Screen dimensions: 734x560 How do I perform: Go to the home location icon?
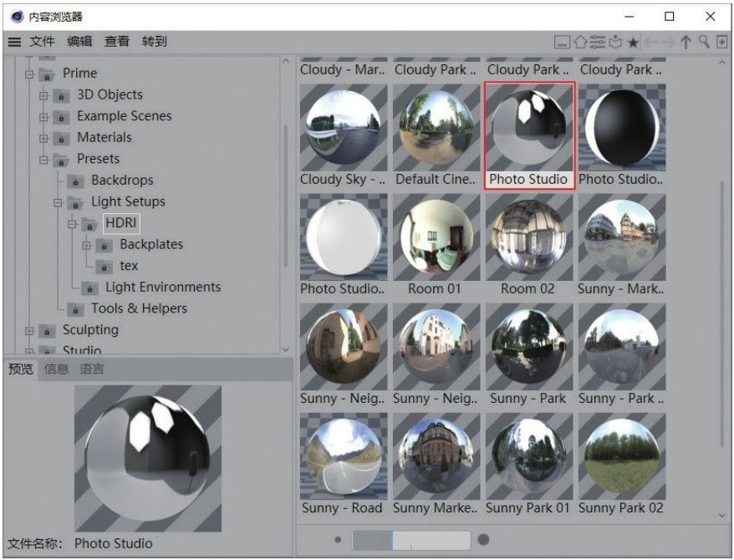[x=580, y=42]
